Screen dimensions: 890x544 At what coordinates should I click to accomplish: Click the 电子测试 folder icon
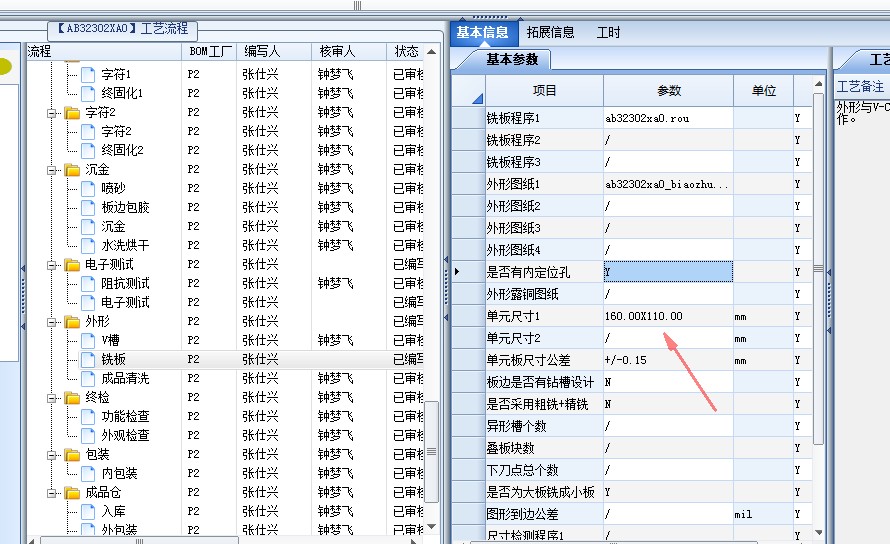pyautogui.click(x=72, y=265)
